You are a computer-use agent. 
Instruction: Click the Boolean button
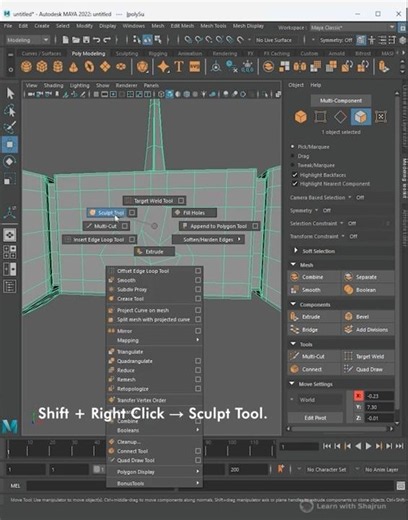click(x=368, y=290)
